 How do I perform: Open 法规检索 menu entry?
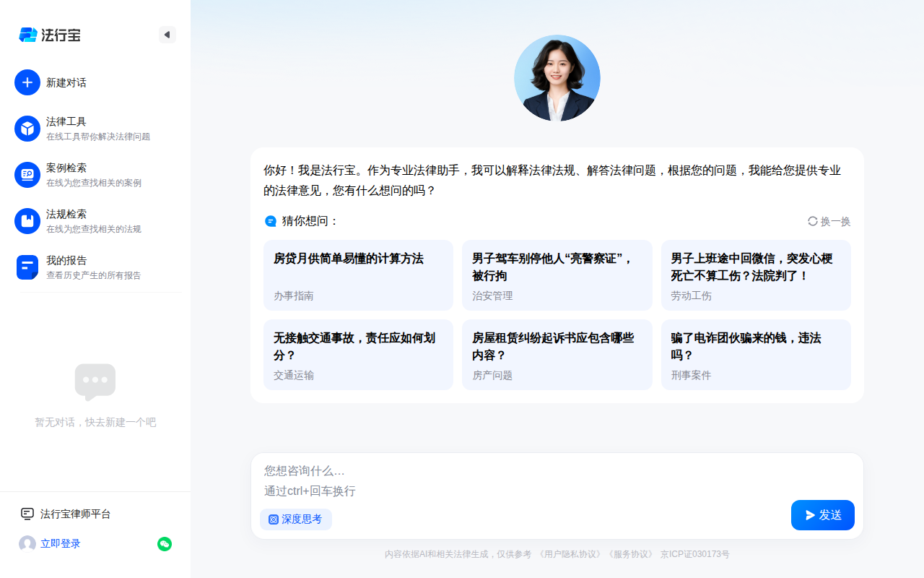click(x=94, y=221)
